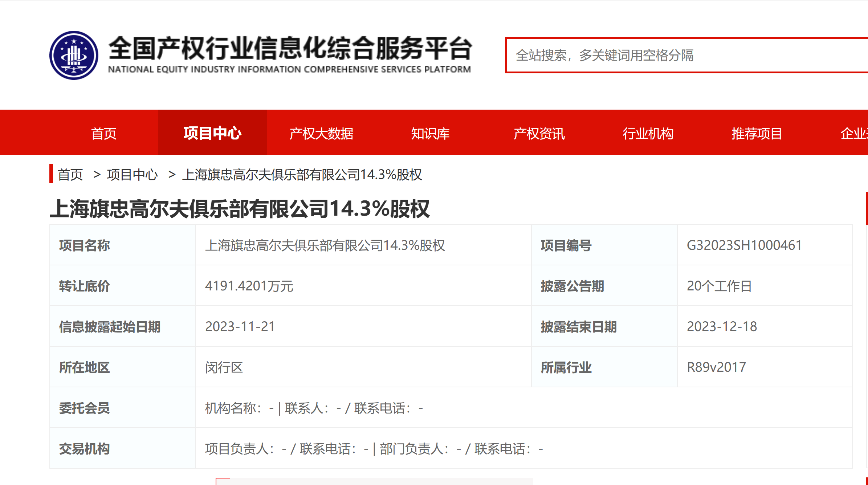The image size is (868, 485).
Task: Open the 首页 navigation tab
Action: (x=104, y=133)
